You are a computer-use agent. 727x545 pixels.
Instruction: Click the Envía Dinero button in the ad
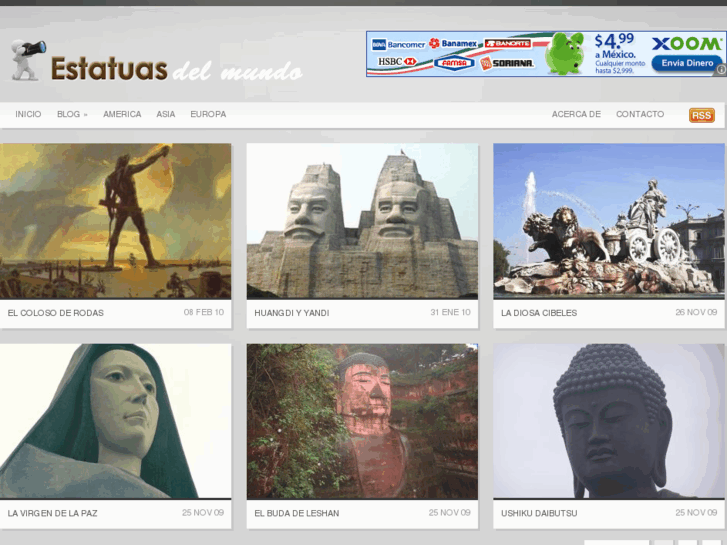[687, 64]
